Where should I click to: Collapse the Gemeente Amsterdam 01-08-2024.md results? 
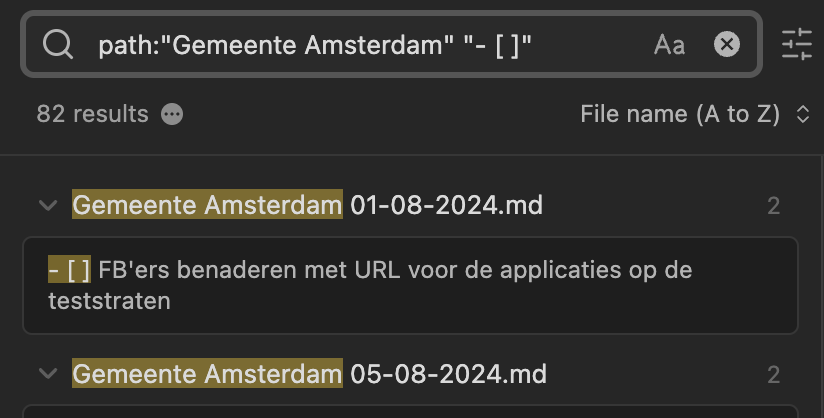click(48, 205)
